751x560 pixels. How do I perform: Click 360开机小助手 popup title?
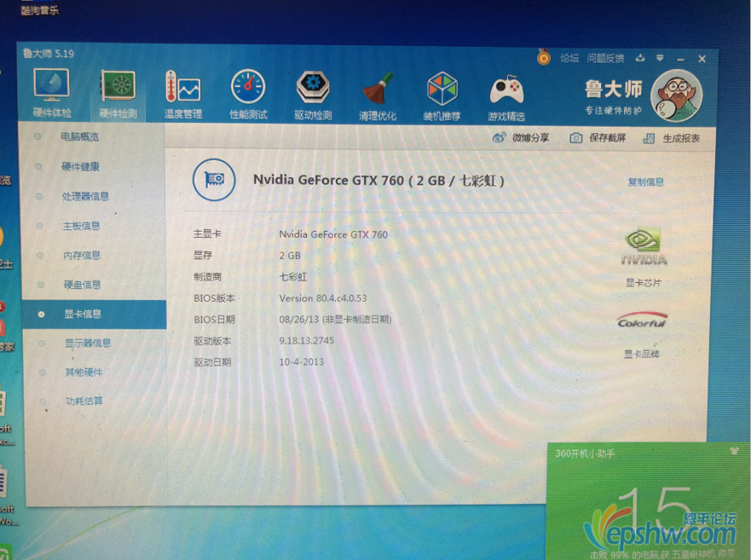[585, 453]
